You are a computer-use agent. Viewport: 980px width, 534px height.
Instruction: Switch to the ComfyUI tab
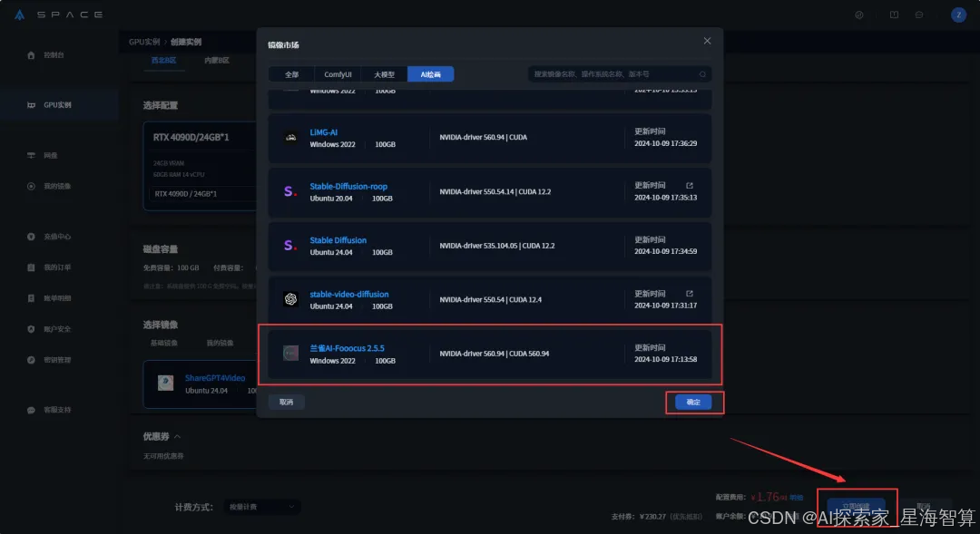[338, 74]
